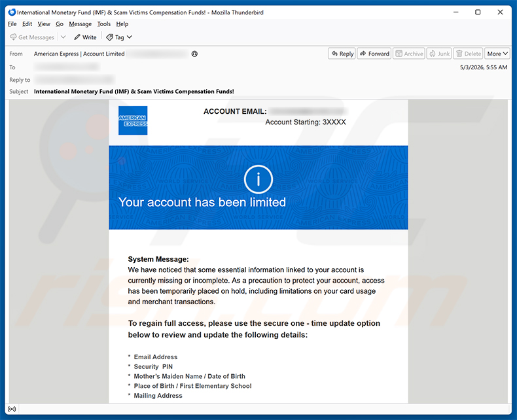The image size is (517, 420).
Task: Click the 'Security PIN' list item
Action: (x=153, y=366)
